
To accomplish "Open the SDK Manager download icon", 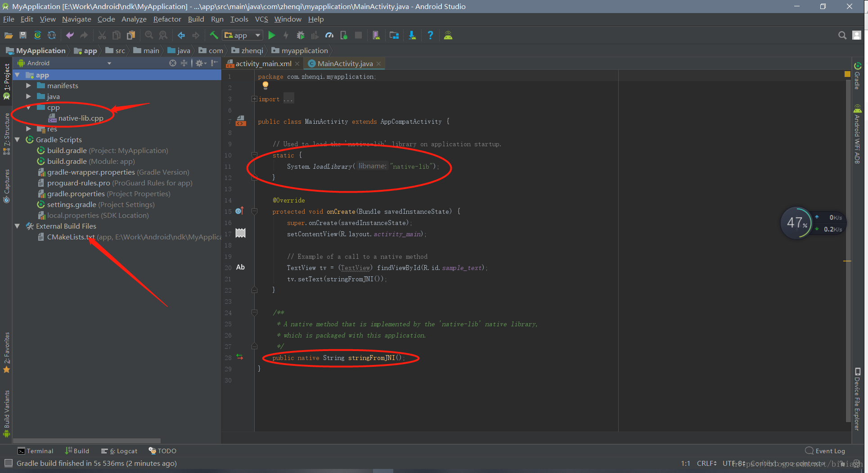I will point(412,35).
